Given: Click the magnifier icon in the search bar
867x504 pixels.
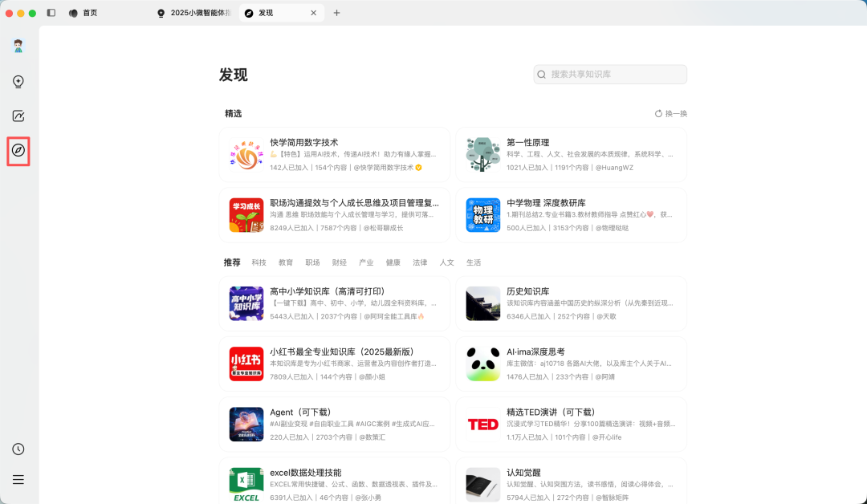Looking at the screenshot, I should point(543,74).
